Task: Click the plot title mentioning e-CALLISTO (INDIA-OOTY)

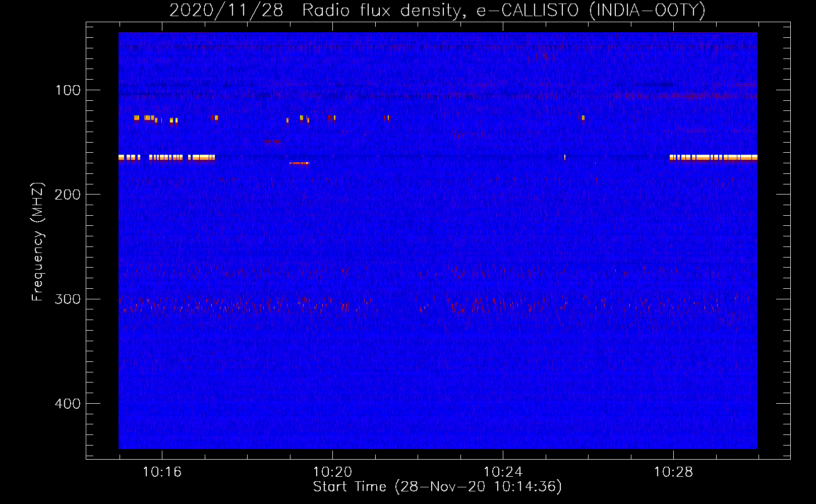Action: 437,10
